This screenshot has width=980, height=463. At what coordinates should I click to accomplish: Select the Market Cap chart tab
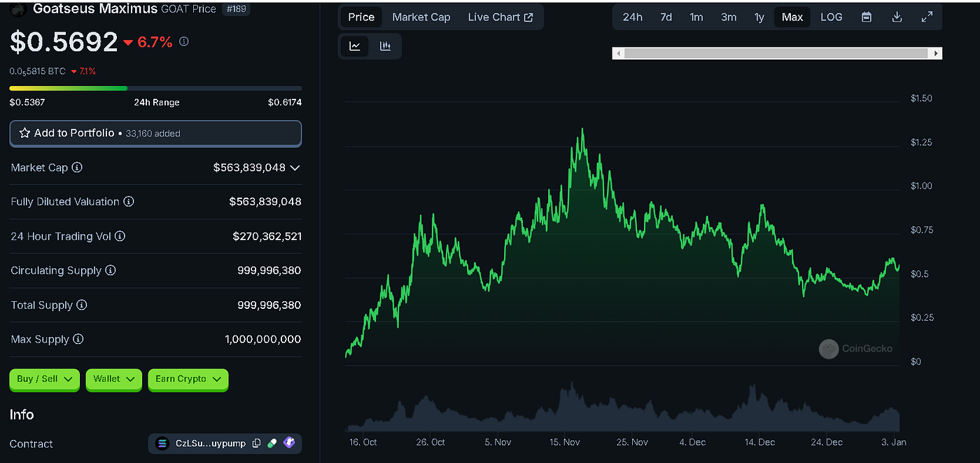pos(421,17)
